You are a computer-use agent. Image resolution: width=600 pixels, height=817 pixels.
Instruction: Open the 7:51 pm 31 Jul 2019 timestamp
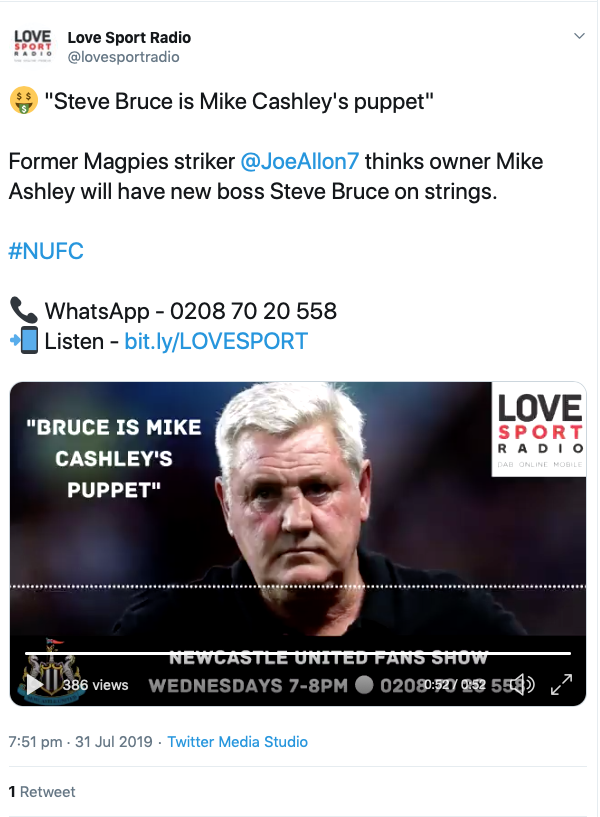pyautogui.click(x=81, y=741)
